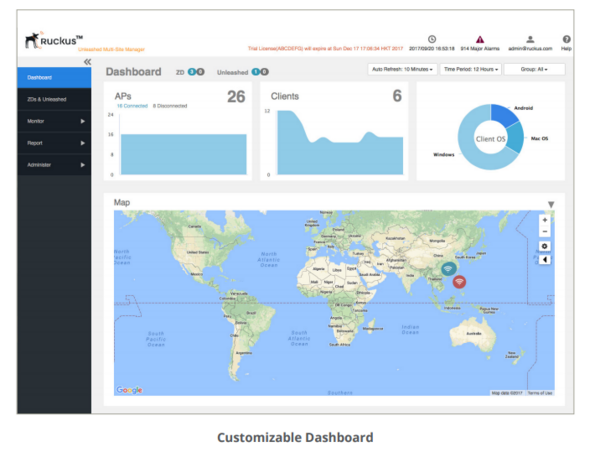Click the 8 Disconnected APs text
Viewport: 600px width, 452px height.
170,106
